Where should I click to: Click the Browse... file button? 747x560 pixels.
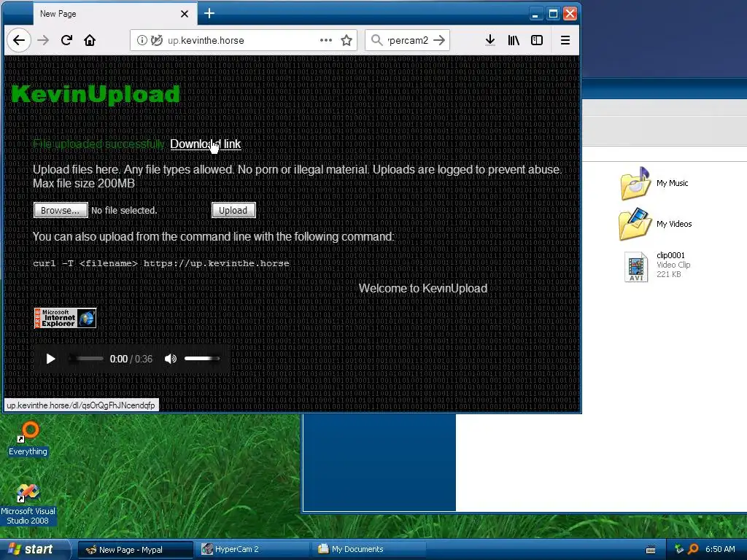click(61, 210)
